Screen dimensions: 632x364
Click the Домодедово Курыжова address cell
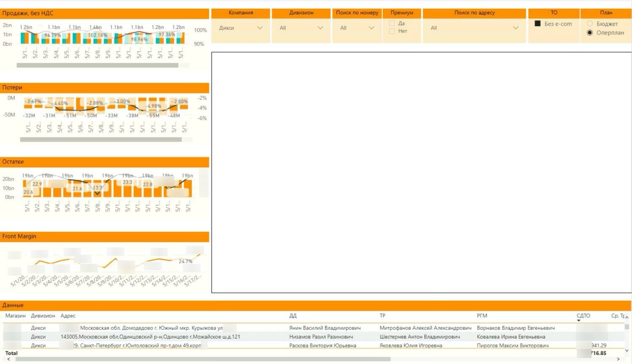click(152, 328)
